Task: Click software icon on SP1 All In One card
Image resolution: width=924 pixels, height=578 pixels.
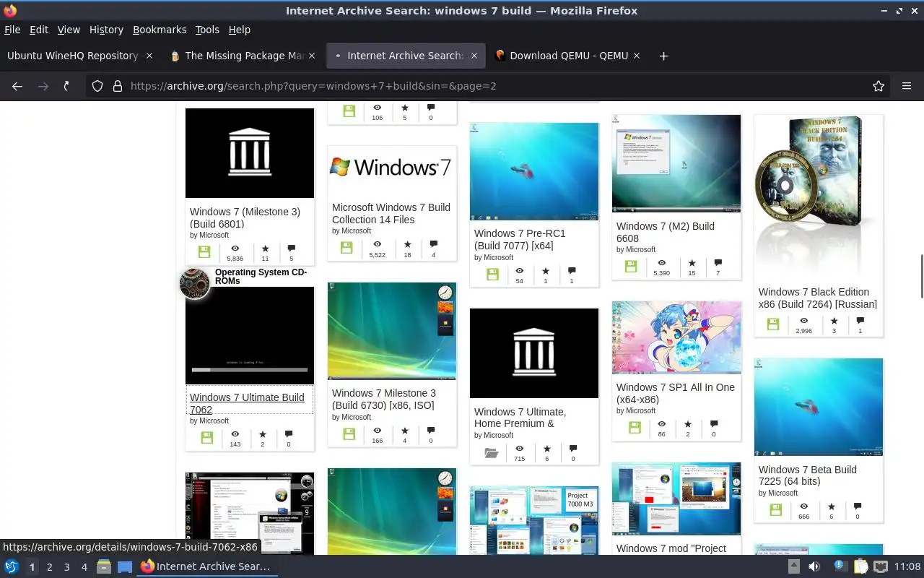Action: (x=635, y=428)
